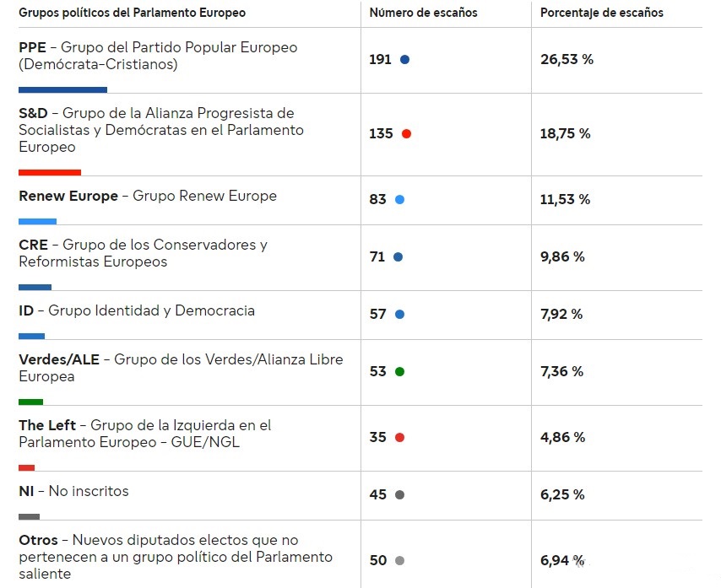Click the red dot next to 35
Viewport: 721px width, 588px height.
399,438
